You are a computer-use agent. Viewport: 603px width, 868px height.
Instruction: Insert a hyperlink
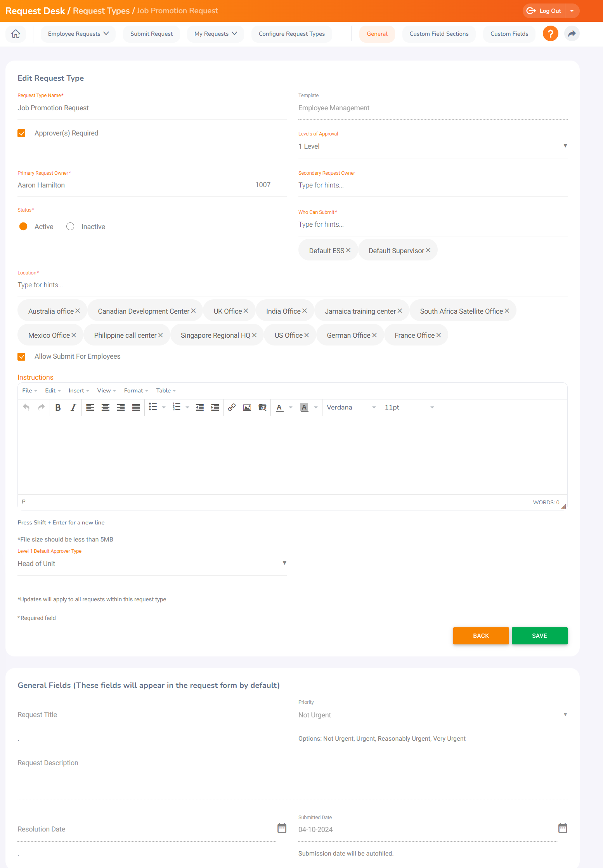coord(232,407)
